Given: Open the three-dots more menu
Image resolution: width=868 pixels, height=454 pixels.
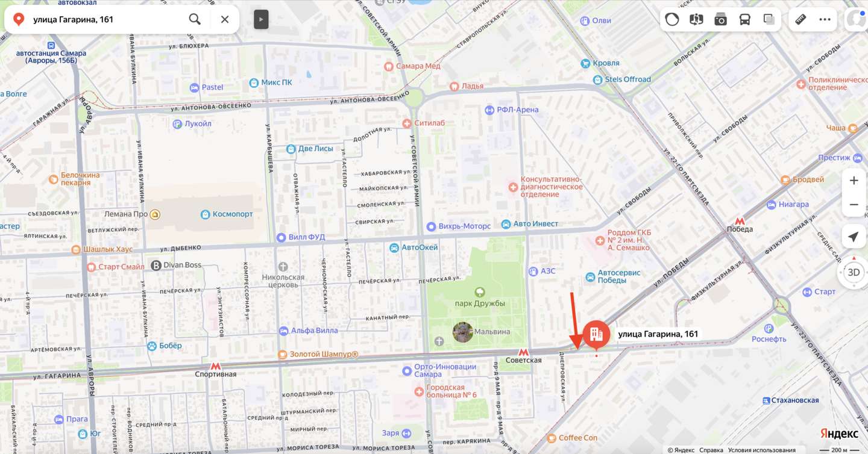Looking at the screenshot, I should [x=825, y=19].
